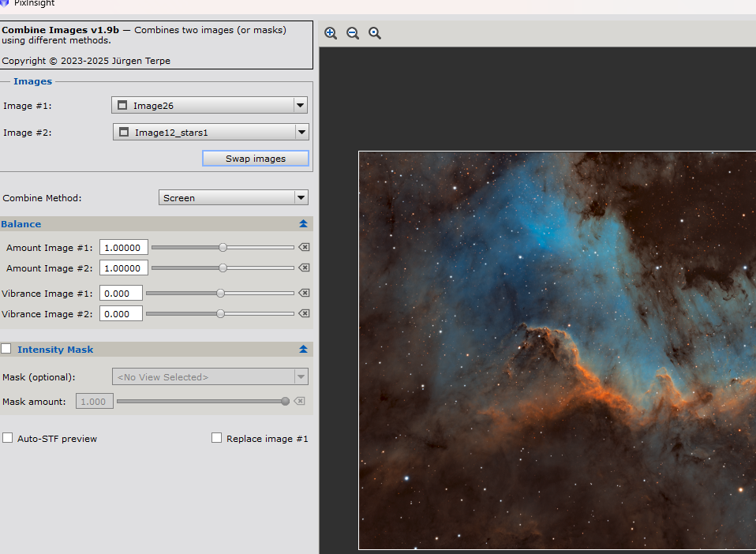Collapse the Intensity Mask section
Image resolution: width=756 pixels, height=554 pixels.
303,349
